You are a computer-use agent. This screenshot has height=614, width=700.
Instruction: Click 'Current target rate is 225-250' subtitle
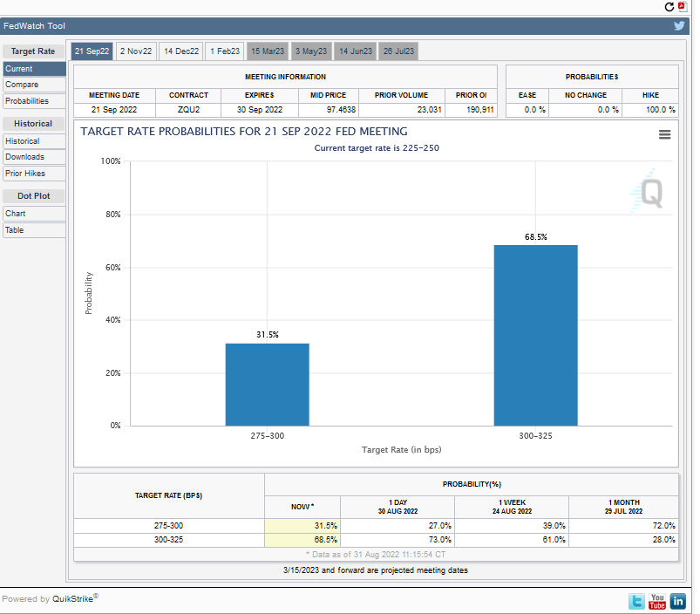click(377, 147)
